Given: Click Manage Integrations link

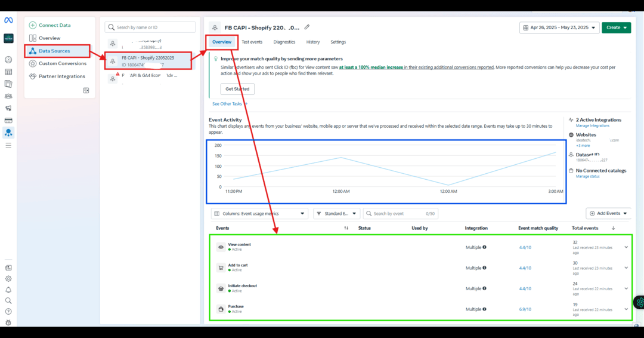Looking at the screenshot, I should (592, 126).
